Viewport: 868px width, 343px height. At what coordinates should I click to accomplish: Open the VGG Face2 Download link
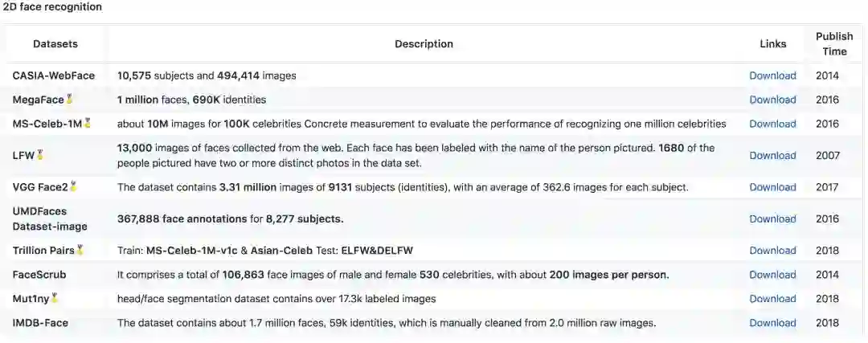pyautogui.click(x=772, y=187)
